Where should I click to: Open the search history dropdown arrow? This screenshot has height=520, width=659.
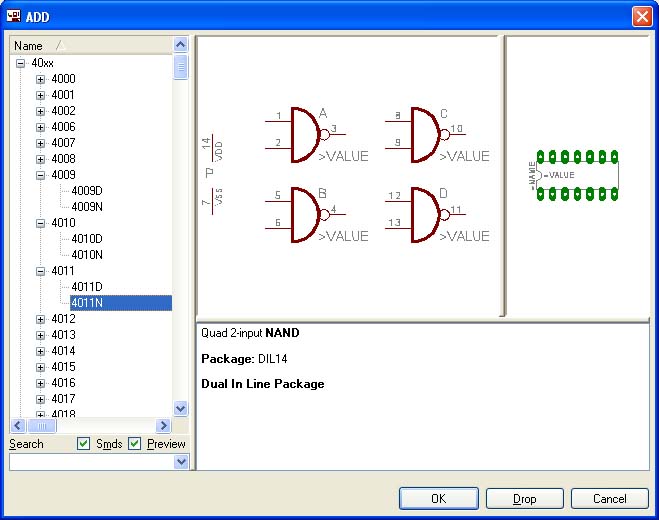coord(181,462)
